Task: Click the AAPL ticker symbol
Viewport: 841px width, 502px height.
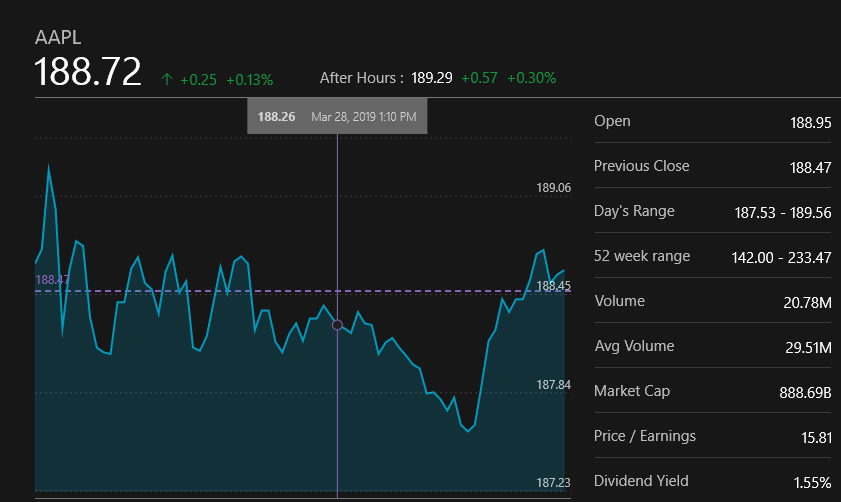Action: pos(58,38)
